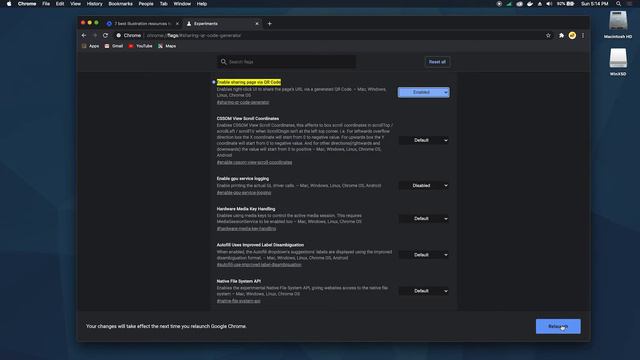Click the #autofill-use-improved-label-disambiguation link

point(259,265)
